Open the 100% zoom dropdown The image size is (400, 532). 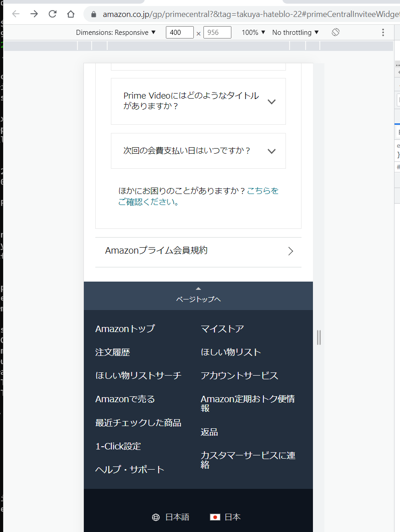pos(253,33)
